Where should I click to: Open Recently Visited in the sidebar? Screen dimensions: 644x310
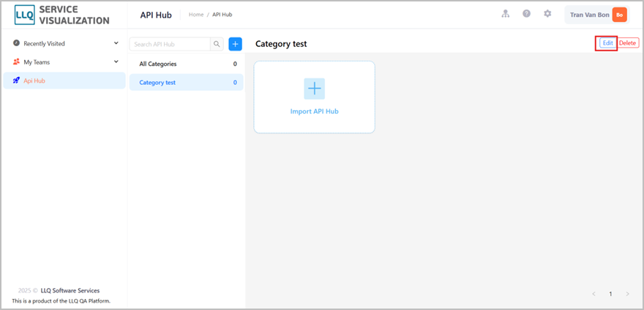tap(64, 43)
